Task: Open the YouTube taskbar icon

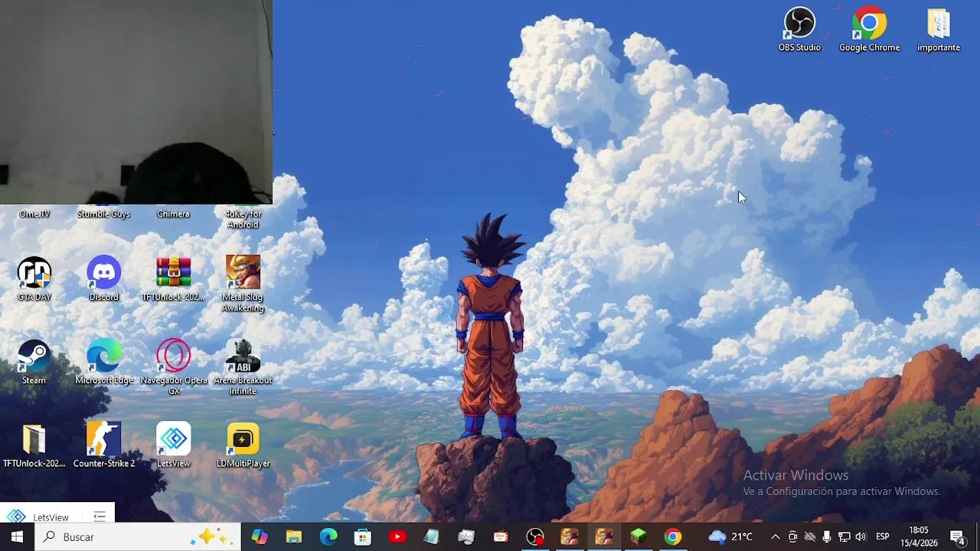Action: click(397, 537)
